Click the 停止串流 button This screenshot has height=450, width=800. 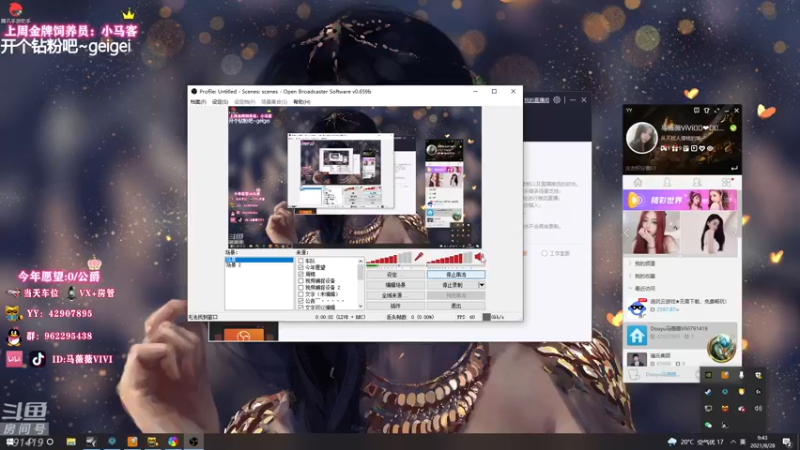coord(456,274)
